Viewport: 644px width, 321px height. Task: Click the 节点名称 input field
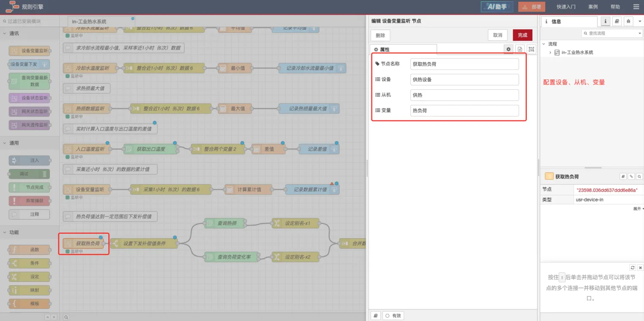pyautogui.click(x=464, y=64)
